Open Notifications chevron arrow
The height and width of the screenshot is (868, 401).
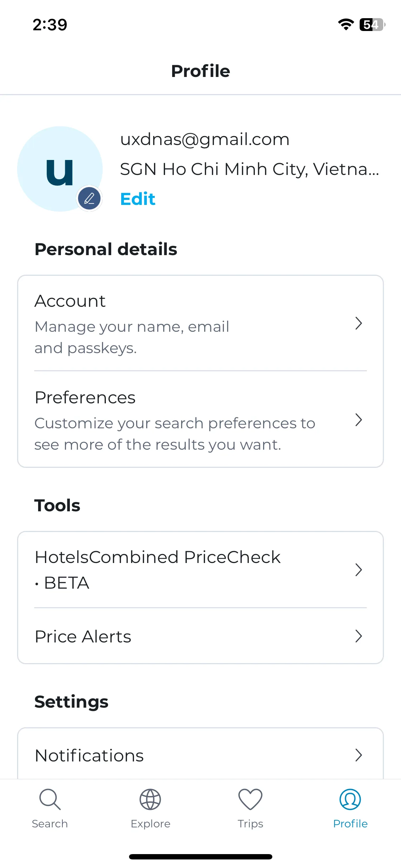[x=359, y=755]
